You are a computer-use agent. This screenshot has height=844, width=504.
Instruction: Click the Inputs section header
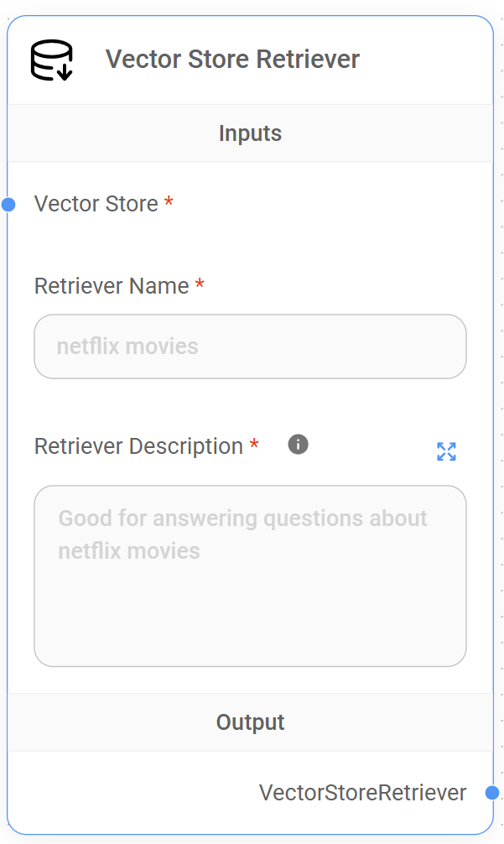point(250,133)
